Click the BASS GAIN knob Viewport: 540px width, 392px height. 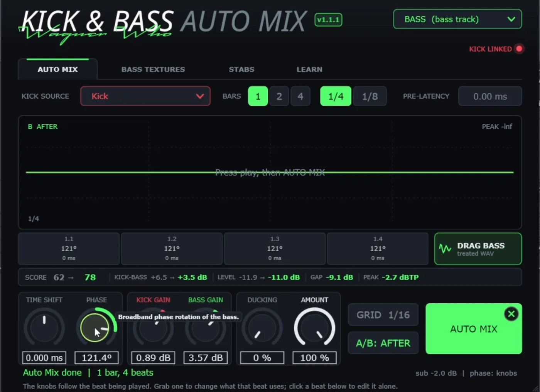point(206,328)
